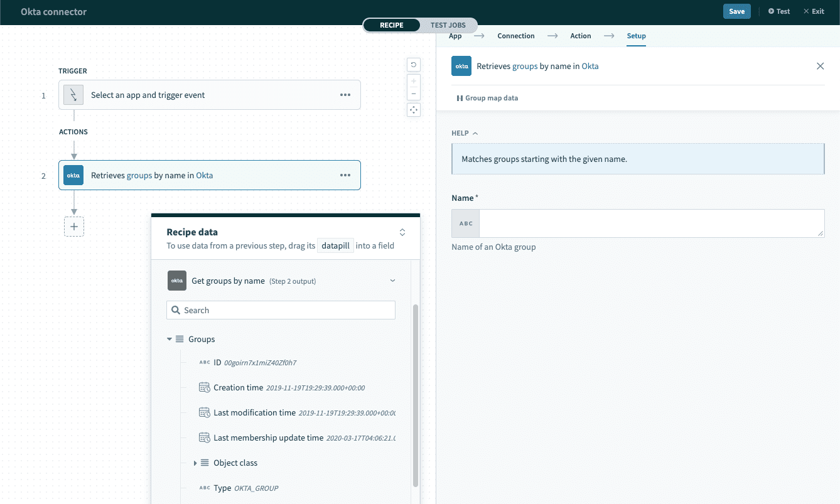The height and width of the screenshot is (504, 840).
Task: Collapse the Groups tree in Recipe data
Action: coord(169,338)
